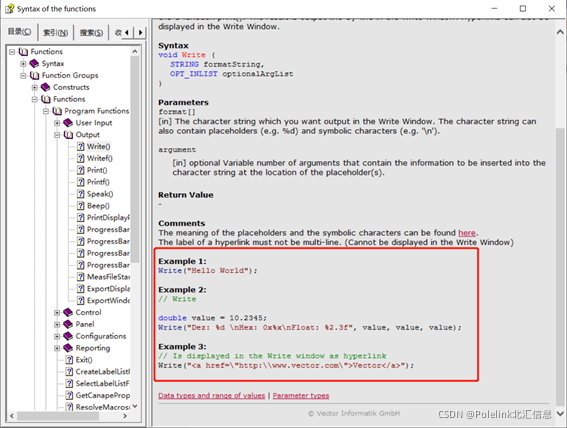
Task: Click the tab strip right scroll arrow
Action: tap(140, 33)
